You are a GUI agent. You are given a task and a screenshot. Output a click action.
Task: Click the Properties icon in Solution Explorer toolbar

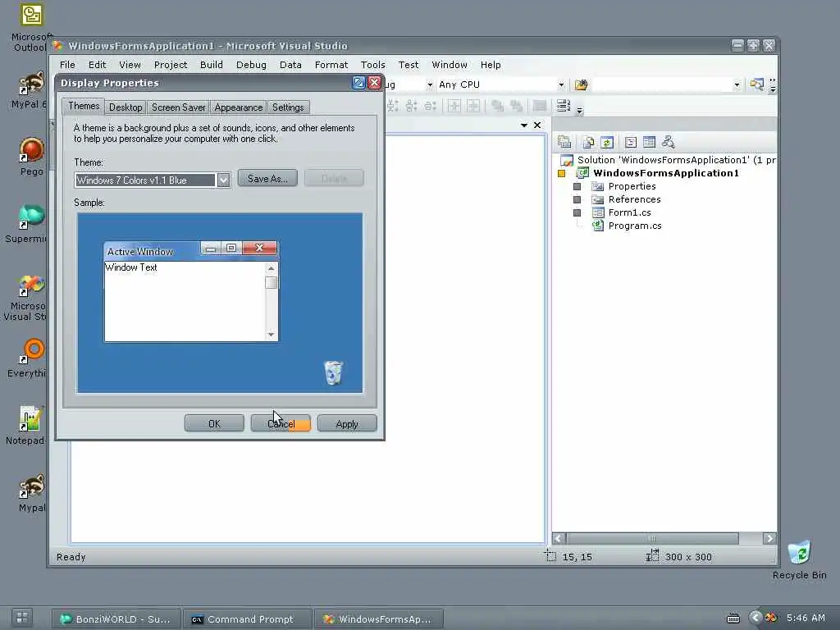(x=564, y=142)
